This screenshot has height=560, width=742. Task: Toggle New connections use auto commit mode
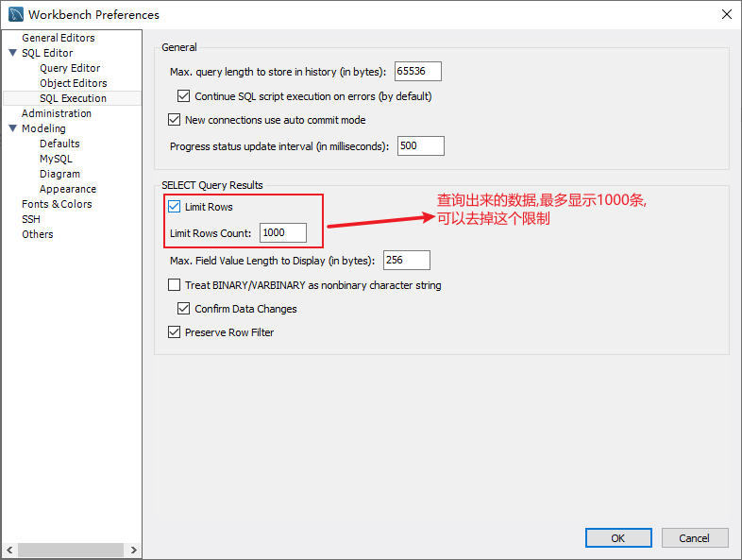point(174,119)
